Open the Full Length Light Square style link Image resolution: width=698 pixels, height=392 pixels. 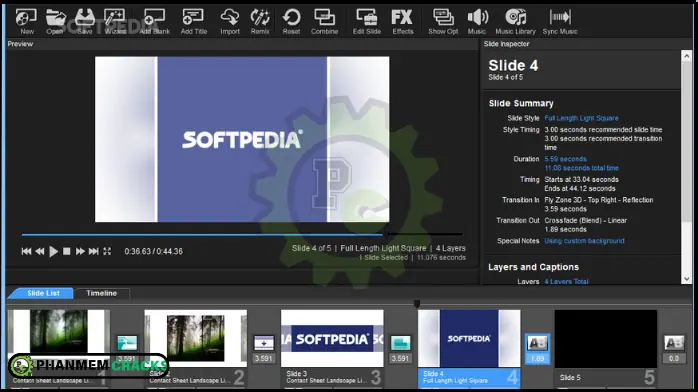pos(581,118)
